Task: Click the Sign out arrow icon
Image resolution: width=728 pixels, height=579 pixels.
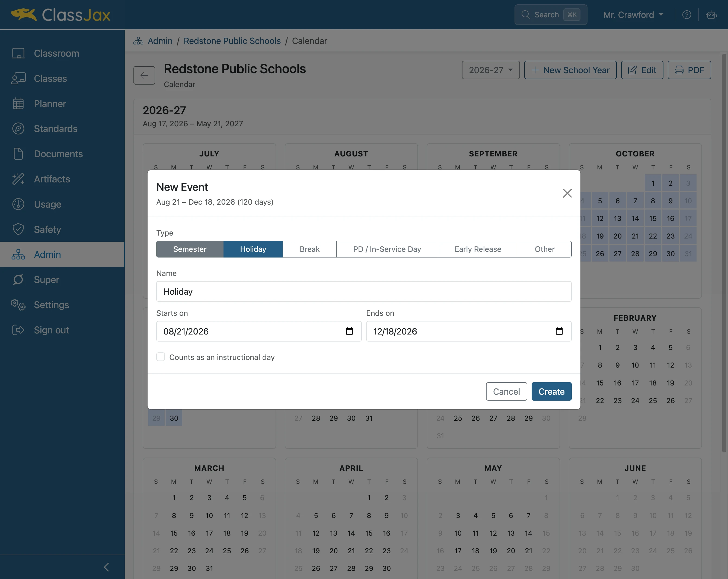Action: pyautogui.click(x=18, y=330)
